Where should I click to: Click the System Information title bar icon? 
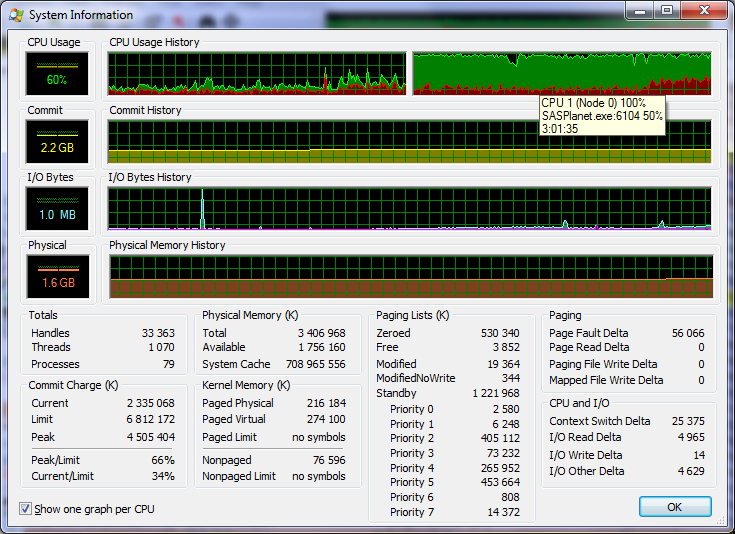coord(15,15)
